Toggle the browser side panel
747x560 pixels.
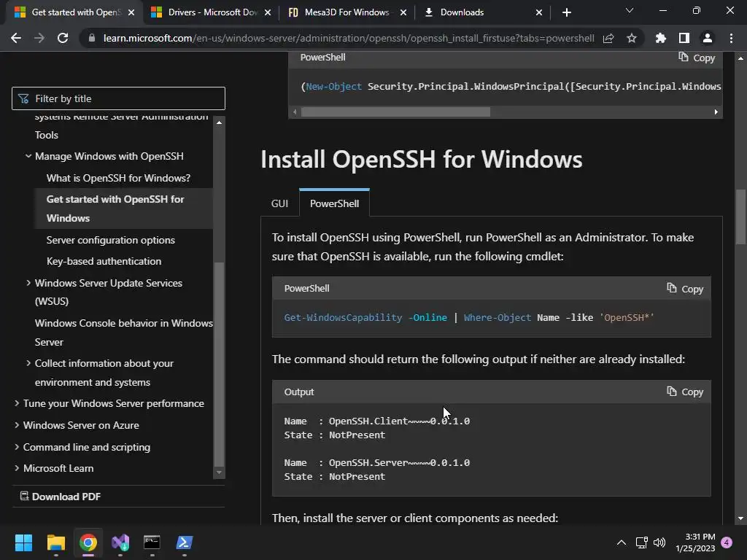684,38
